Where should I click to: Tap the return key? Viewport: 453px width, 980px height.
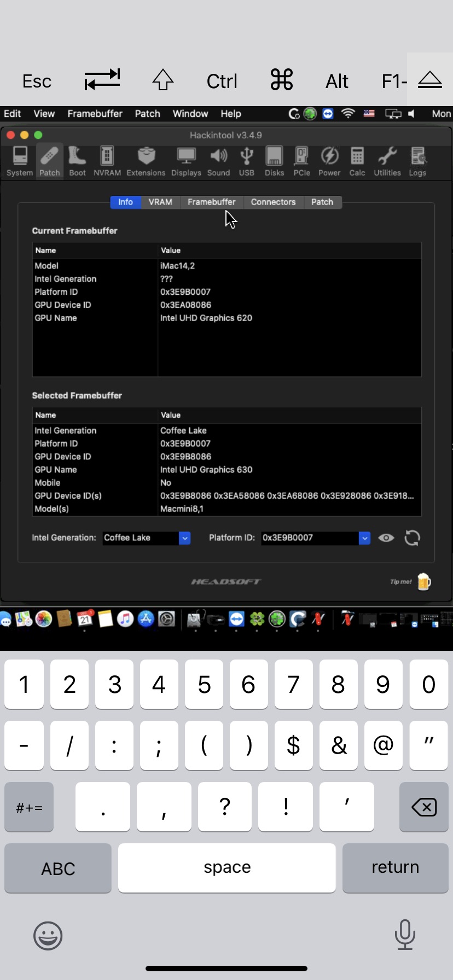[395, 868]
